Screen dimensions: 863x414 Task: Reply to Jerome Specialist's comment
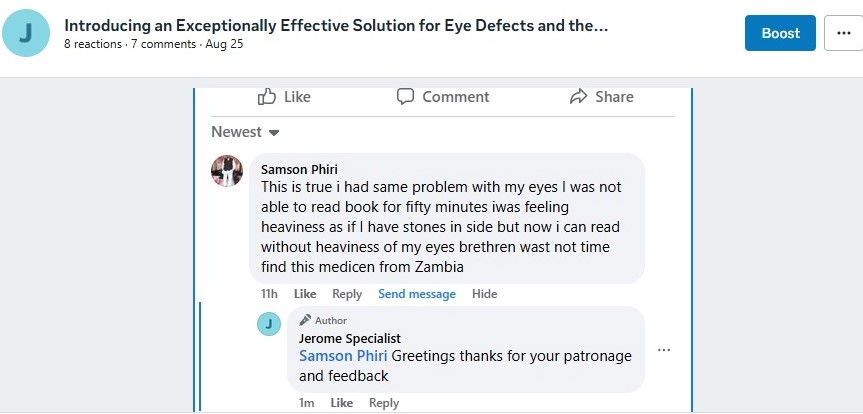point(384,403)
